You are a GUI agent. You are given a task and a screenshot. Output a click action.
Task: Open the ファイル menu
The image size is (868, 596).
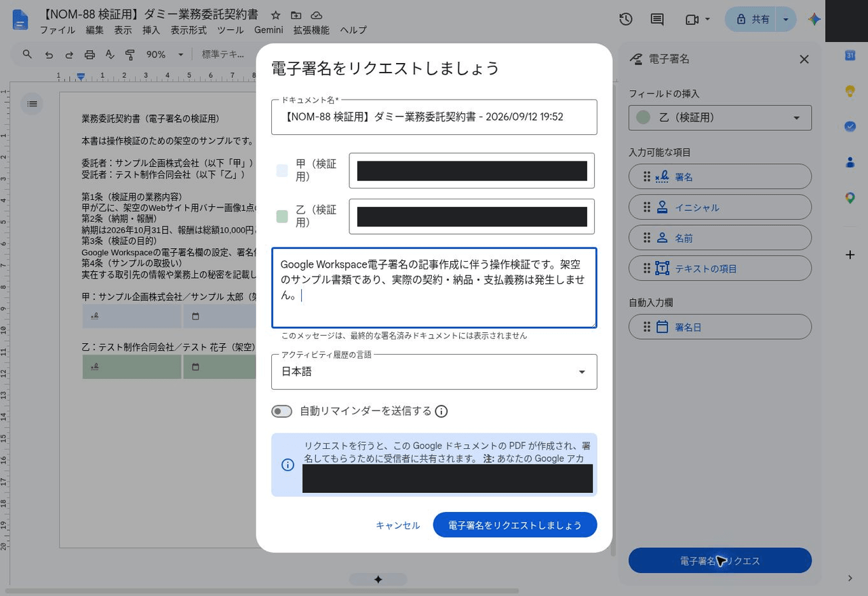coord(58,30)
